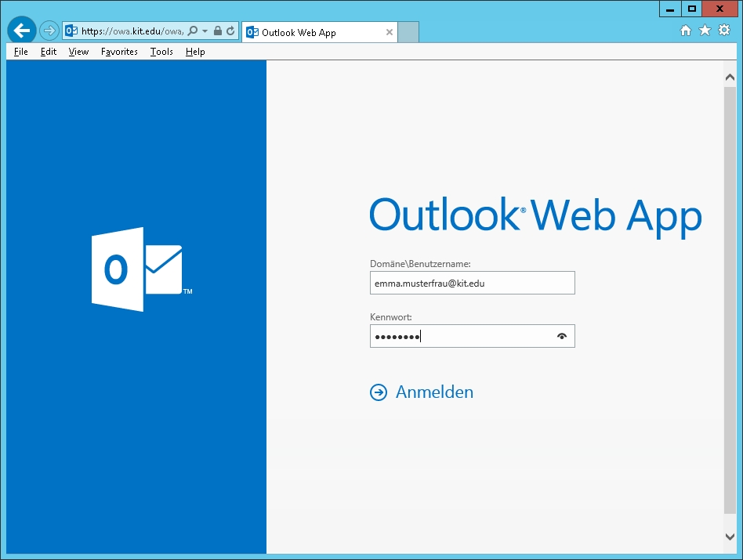Open a new blank tab
Image resolution: width=743 pixels, height=560 pixels.
[408, 32]
